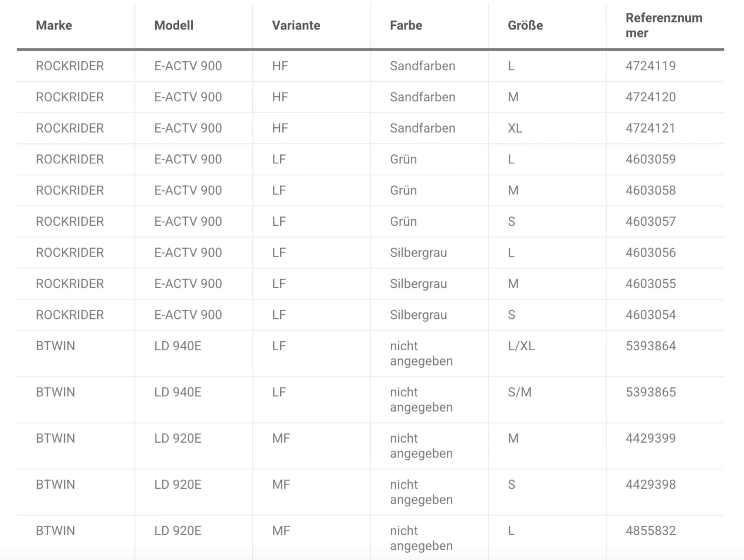The image size is (744, 560).
Task: Click the L/XL size cell
Action: 521,346
